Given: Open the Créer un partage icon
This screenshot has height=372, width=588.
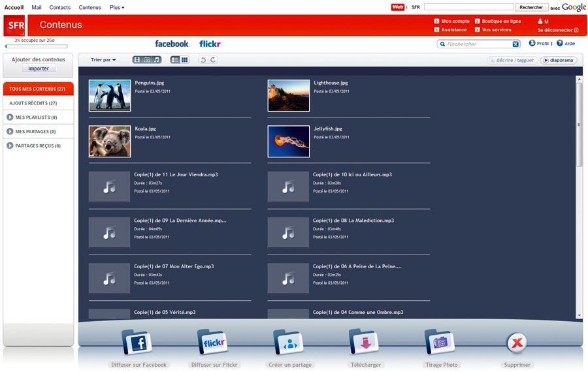Looking at the screenshot, I should click(x=289, y=342).
